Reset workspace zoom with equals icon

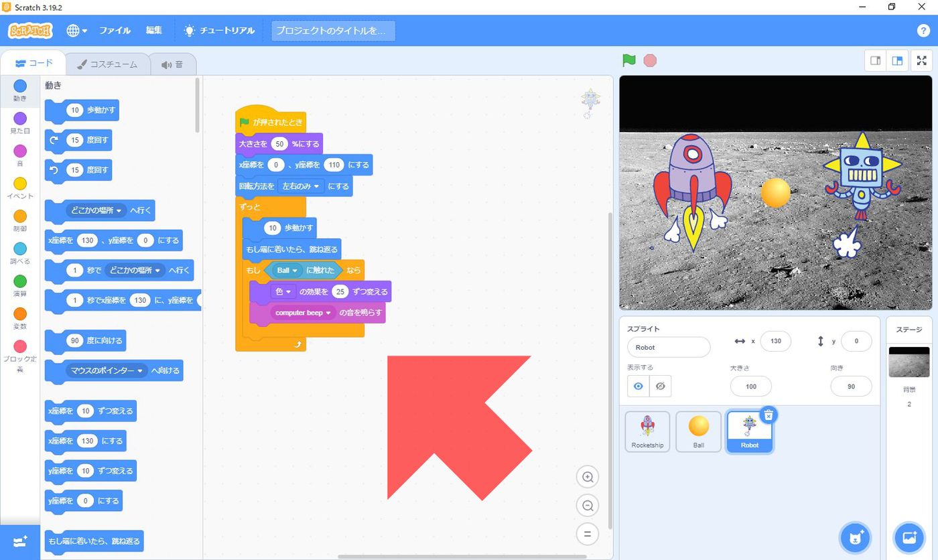tap(588, 534)
